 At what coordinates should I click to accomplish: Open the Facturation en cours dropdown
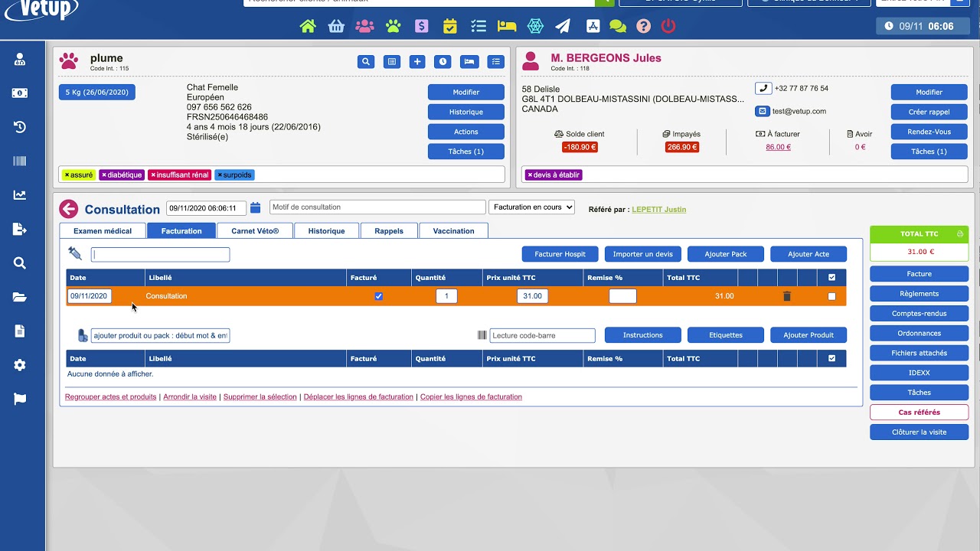click(531, 207)
